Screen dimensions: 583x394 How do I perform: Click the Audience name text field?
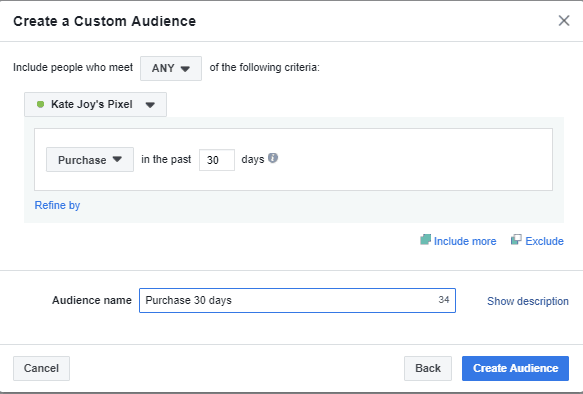(297, 300)
